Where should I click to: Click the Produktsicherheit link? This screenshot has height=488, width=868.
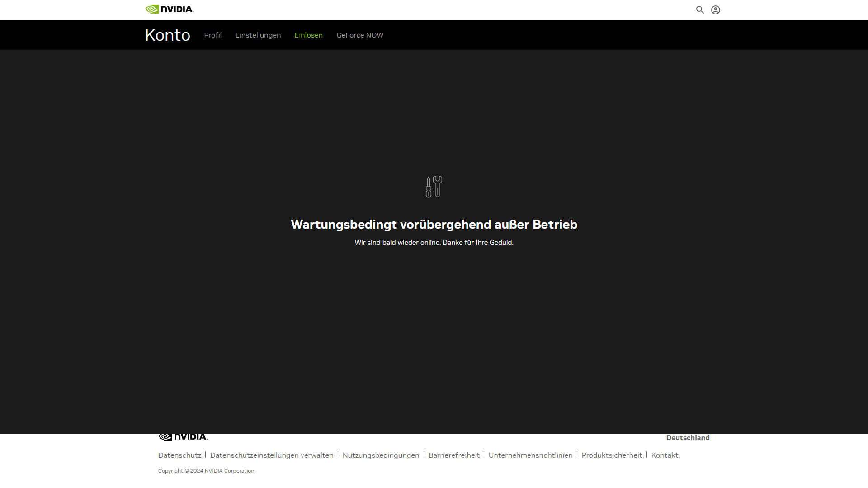tap(612, 455)
